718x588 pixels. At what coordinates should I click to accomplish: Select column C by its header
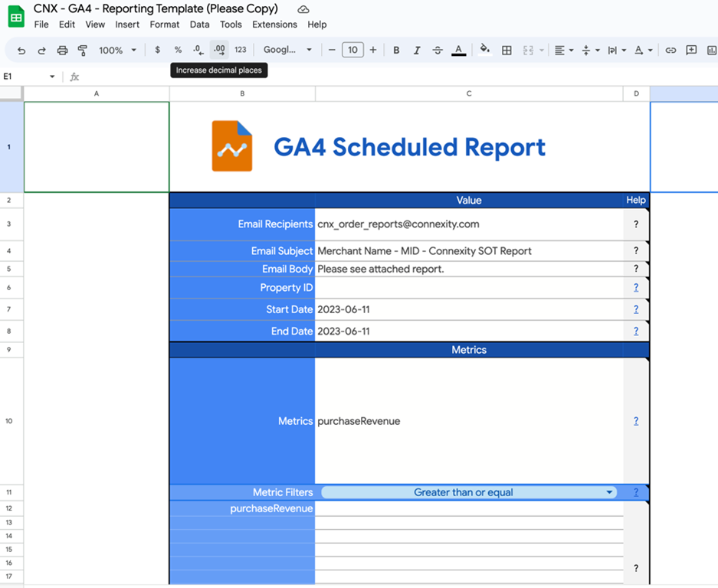(x=469, y=93)
